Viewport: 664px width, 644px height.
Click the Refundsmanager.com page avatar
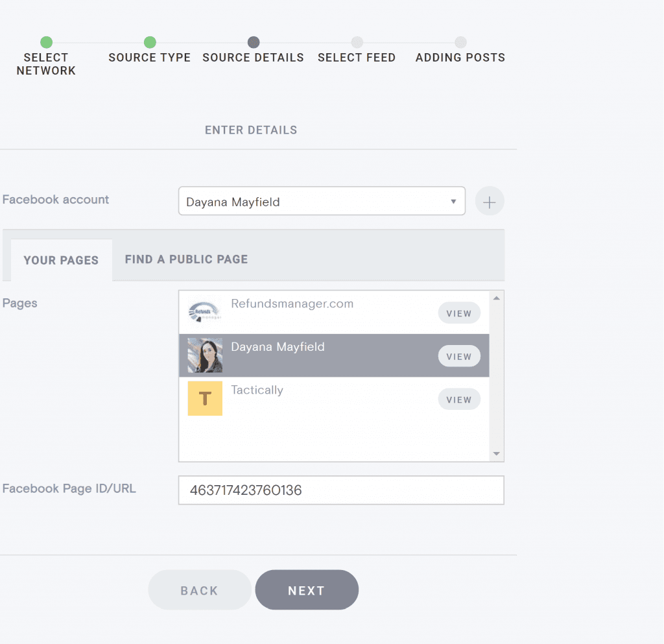click(204, 313)
